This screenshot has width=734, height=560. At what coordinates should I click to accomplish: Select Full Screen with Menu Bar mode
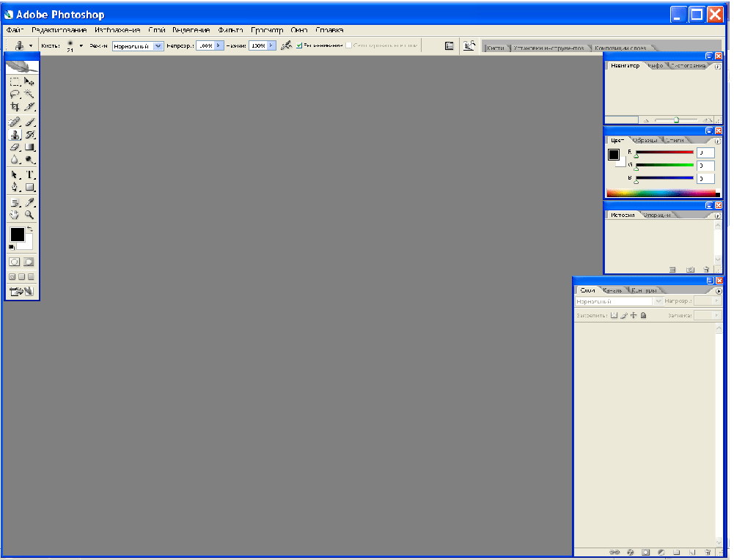pyautogui.click(x=21, y=276)
